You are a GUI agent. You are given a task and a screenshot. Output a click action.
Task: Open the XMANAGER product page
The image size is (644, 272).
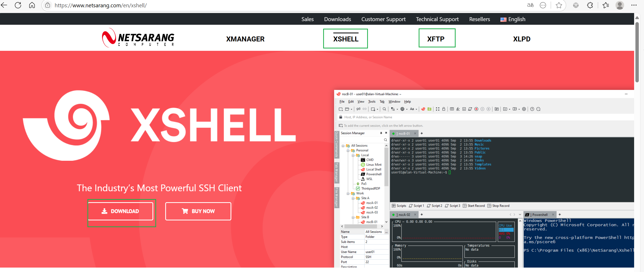(245, 39)
